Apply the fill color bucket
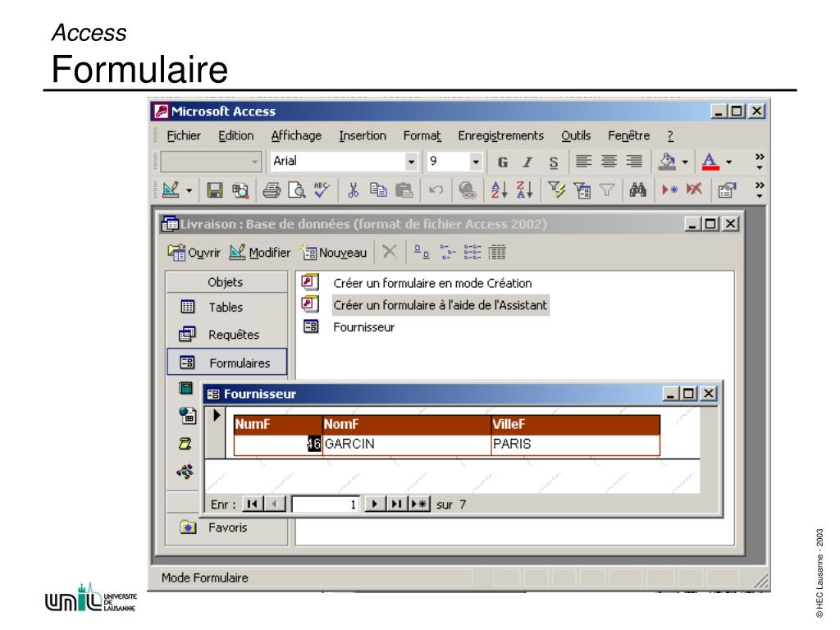This screenshot has height=630, width=840. 667,162
